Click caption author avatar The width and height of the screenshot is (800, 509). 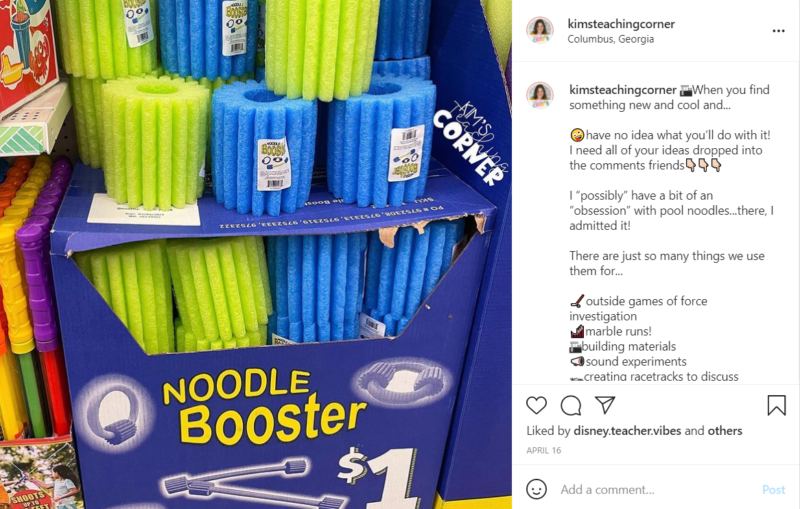pos(540,95)
